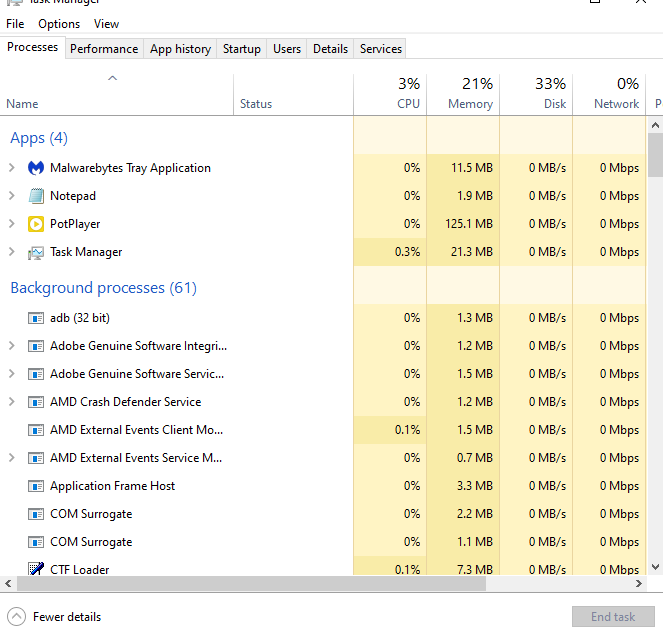Select the Application Frame Host 3.3 MB cell
Screen dimensions: 663x640
(x=463, y=486)
